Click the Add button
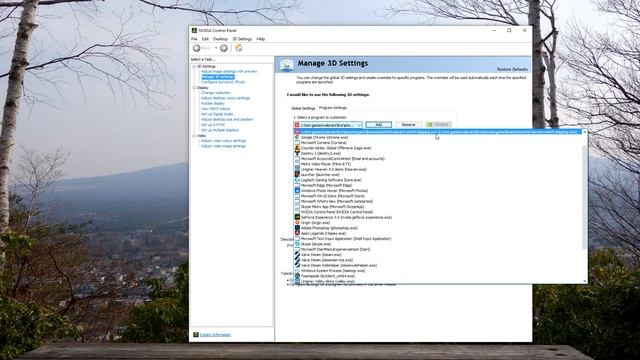Image resolution: width=640 pixels, height=360 pixels. (379, 124)
